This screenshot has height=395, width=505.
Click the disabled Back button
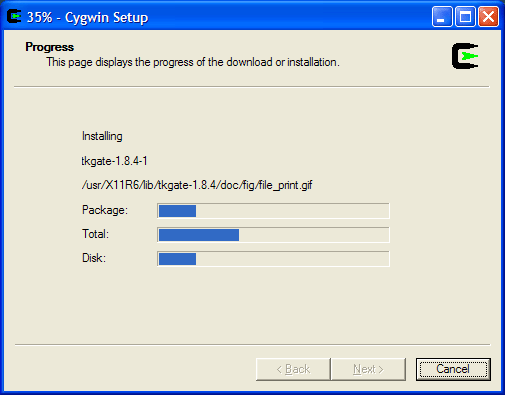[x=293, y=369]
